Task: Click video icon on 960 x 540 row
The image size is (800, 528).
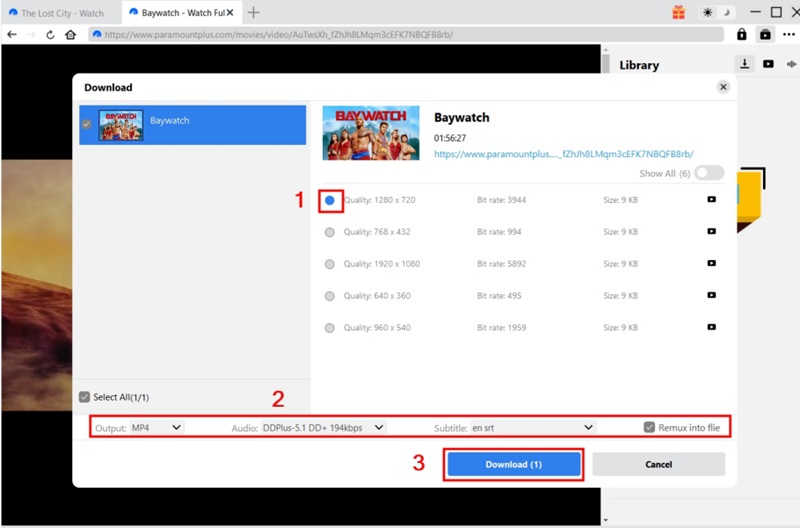Action: click(x=711, y=327)
